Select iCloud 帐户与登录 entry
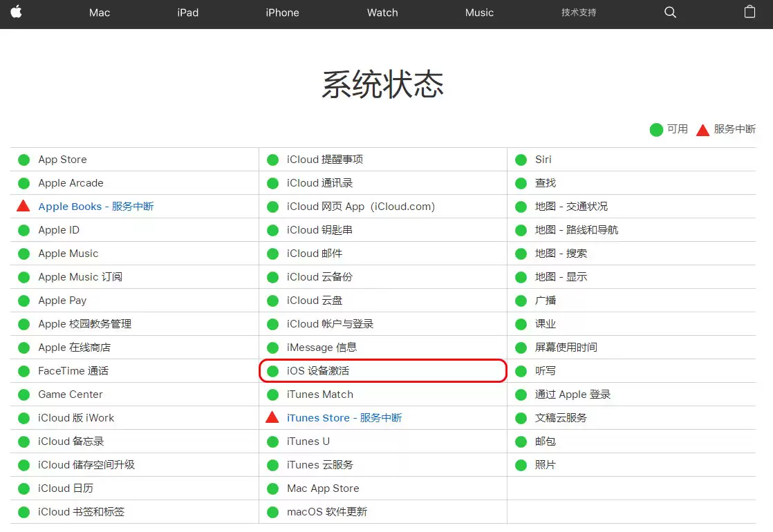The width and height of the screenshot is (773, 532). pyautogui.click(x=330, y=324)
